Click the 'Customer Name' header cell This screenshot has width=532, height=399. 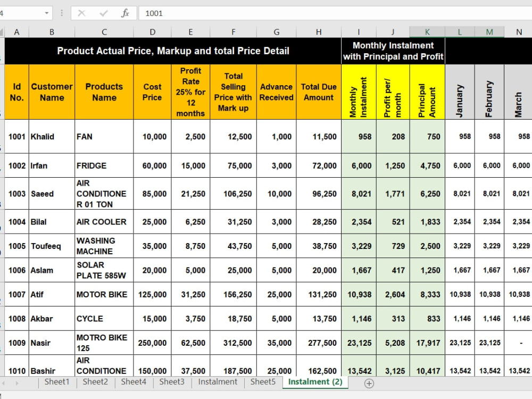tap(52, 92)
